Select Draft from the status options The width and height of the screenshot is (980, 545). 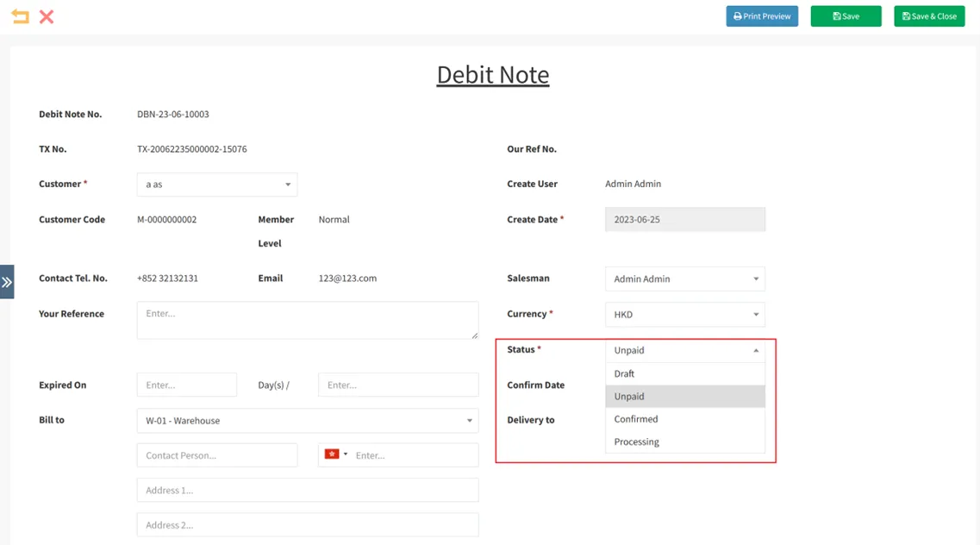point(685,373)
